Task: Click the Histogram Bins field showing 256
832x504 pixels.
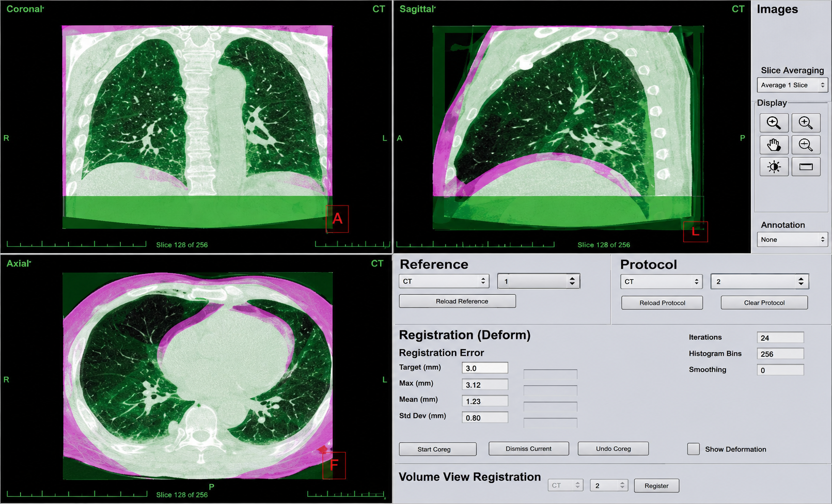Action: click(x=780, y=354)
